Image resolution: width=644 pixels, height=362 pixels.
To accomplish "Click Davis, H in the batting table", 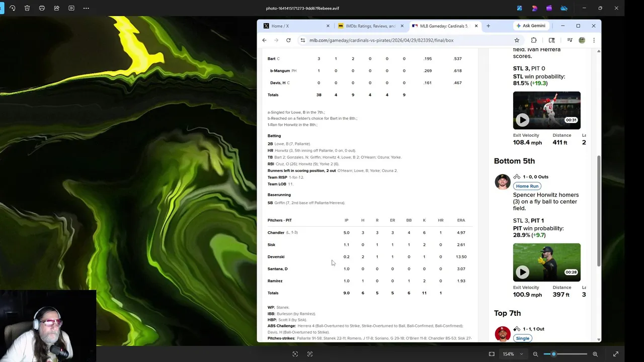I will [278, 82].
